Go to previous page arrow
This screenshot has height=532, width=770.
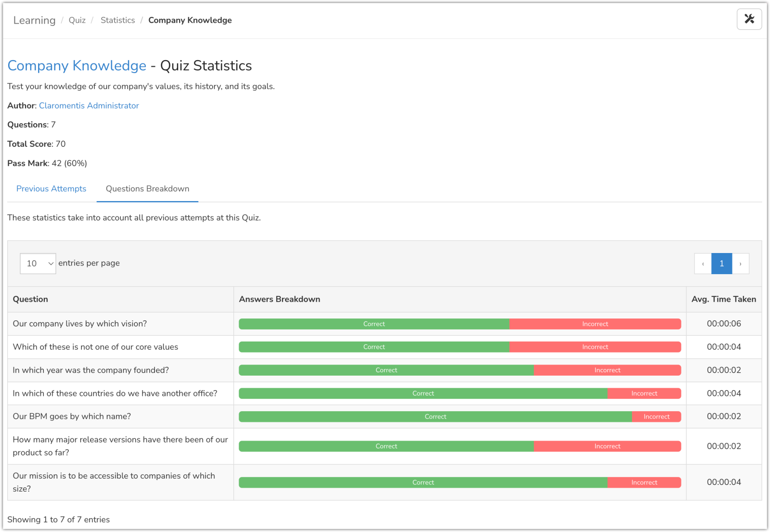(703, 264)
